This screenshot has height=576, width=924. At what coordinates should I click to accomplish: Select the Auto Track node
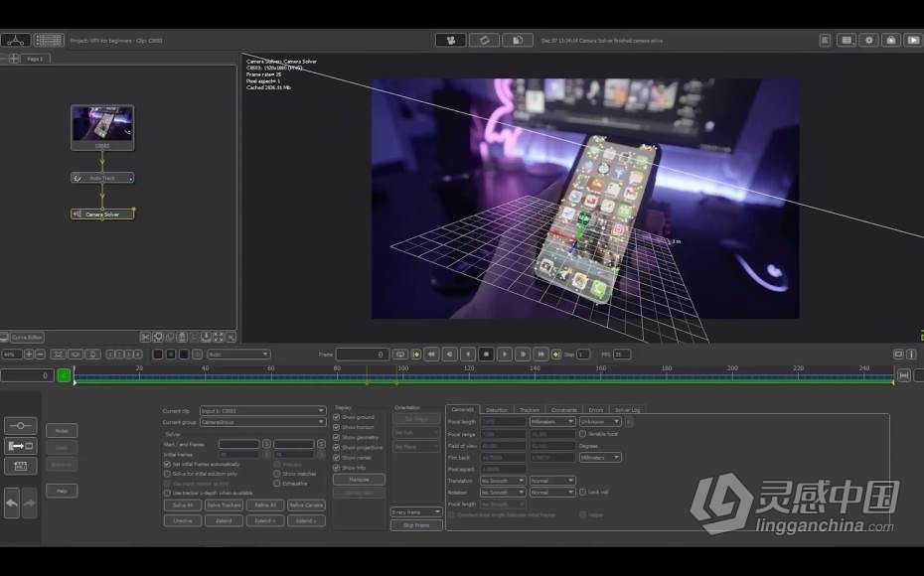tap(102, 178)
